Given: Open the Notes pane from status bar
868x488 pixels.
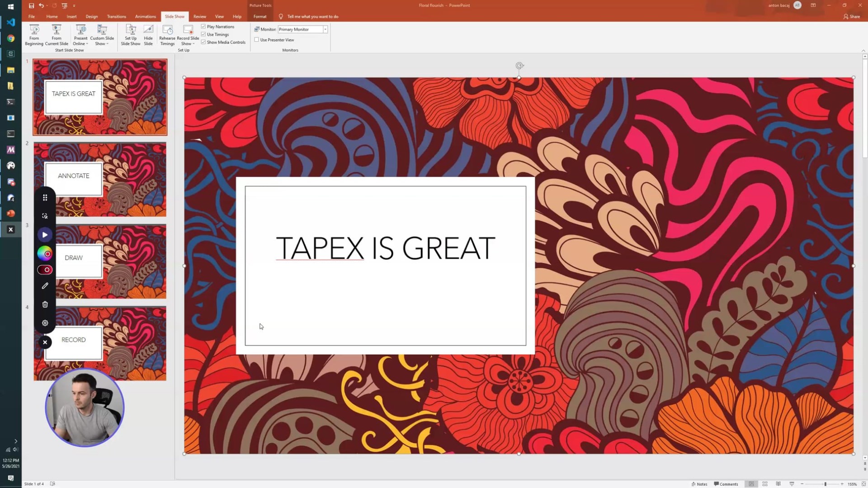Looking at the screenshot, I should [699, 484].
